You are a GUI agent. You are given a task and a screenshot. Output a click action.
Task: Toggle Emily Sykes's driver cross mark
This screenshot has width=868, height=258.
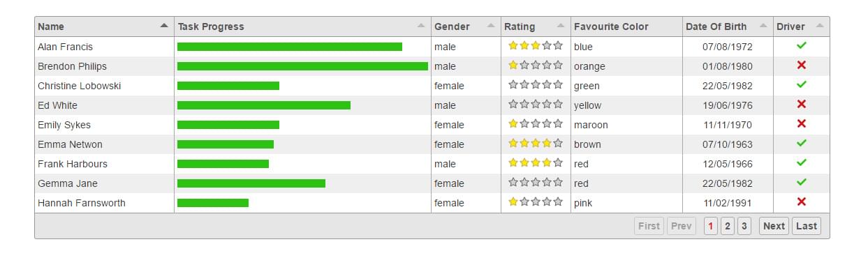click(802, 123)
